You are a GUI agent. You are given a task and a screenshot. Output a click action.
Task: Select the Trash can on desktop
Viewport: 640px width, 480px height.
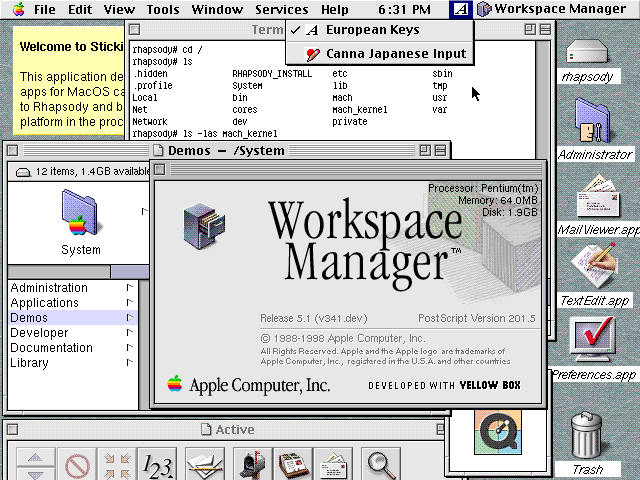click(586, 435)
